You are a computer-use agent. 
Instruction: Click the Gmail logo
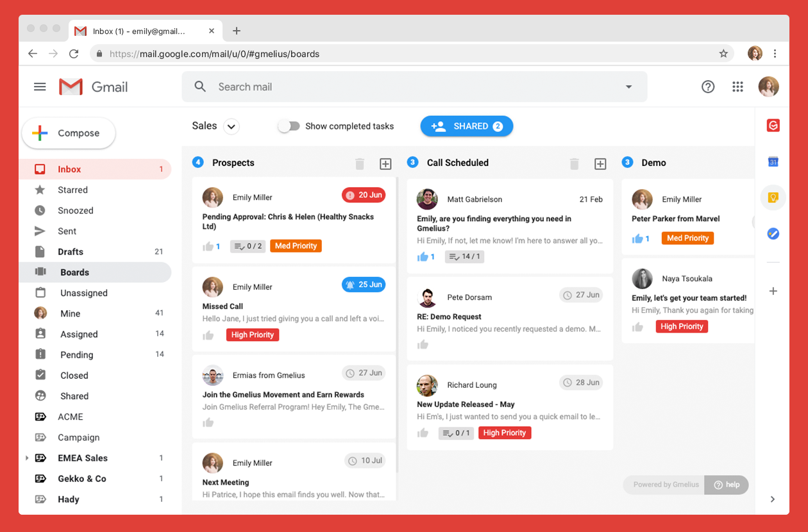[94, 87]
